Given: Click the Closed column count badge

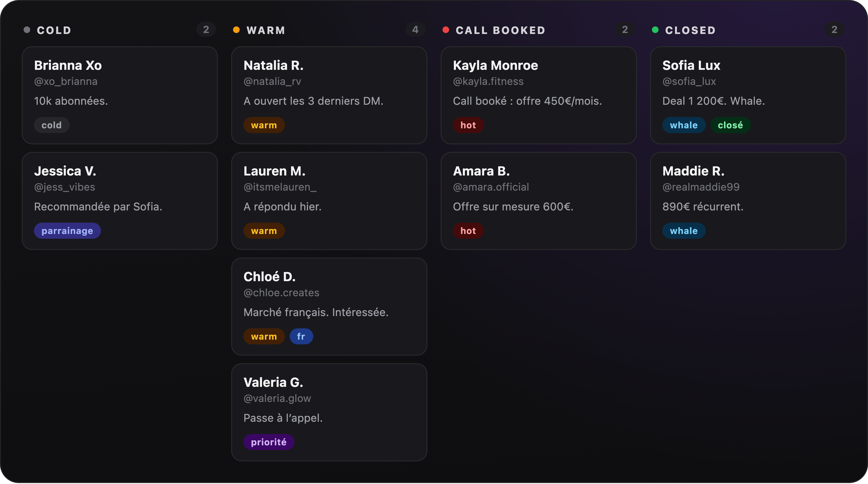Looking at the screenshot, I should (834, 30).
